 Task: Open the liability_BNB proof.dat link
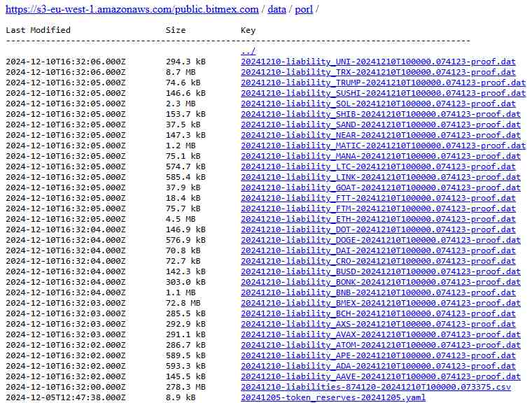tap(378, 293)
